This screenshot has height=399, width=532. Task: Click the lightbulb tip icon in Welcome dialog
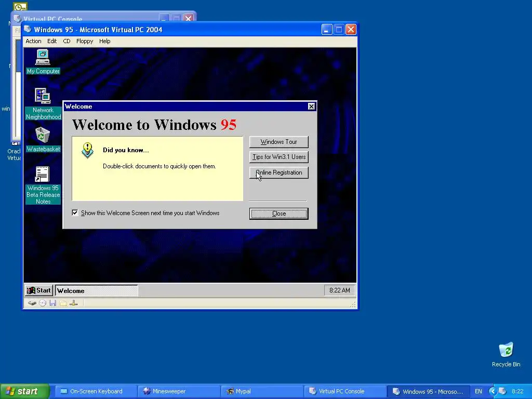coord(87,150)
